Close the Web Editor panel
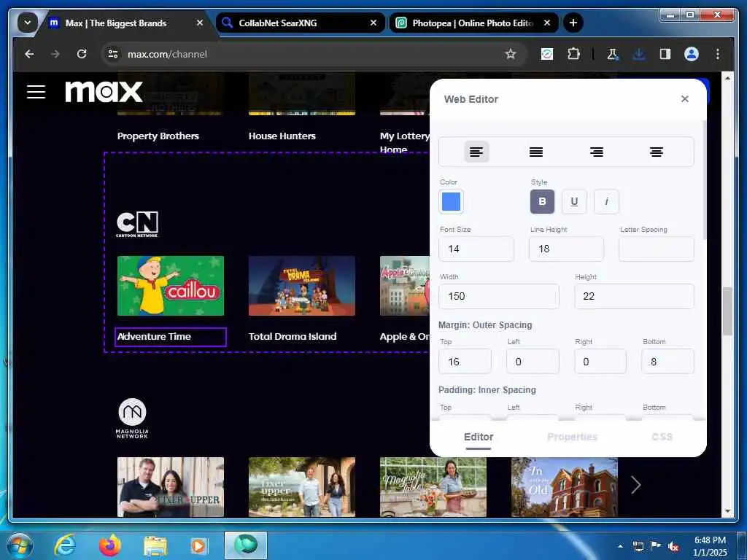This screenshot has width=747, height=560. tap(684, 99)
